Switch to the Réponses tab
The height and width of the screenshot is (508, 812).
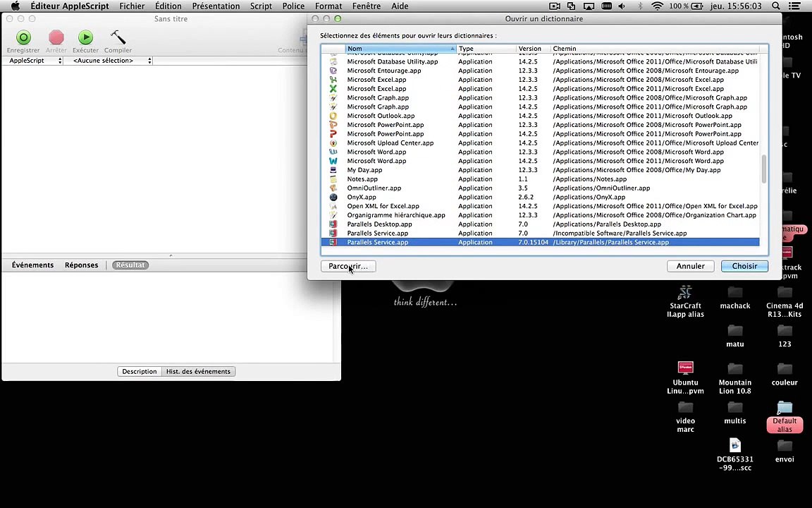[x=81, y=265]
